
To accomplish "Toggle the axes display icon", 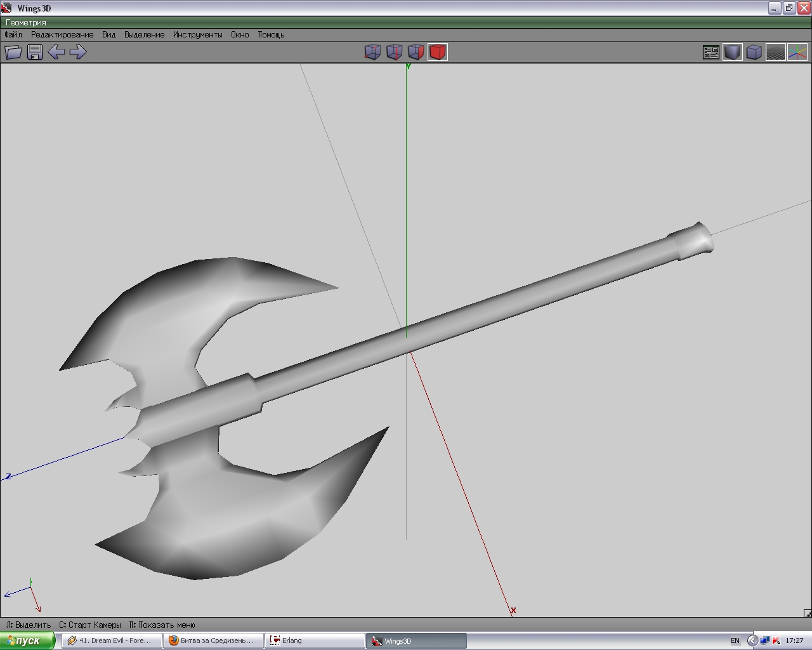I will [797, 52].
